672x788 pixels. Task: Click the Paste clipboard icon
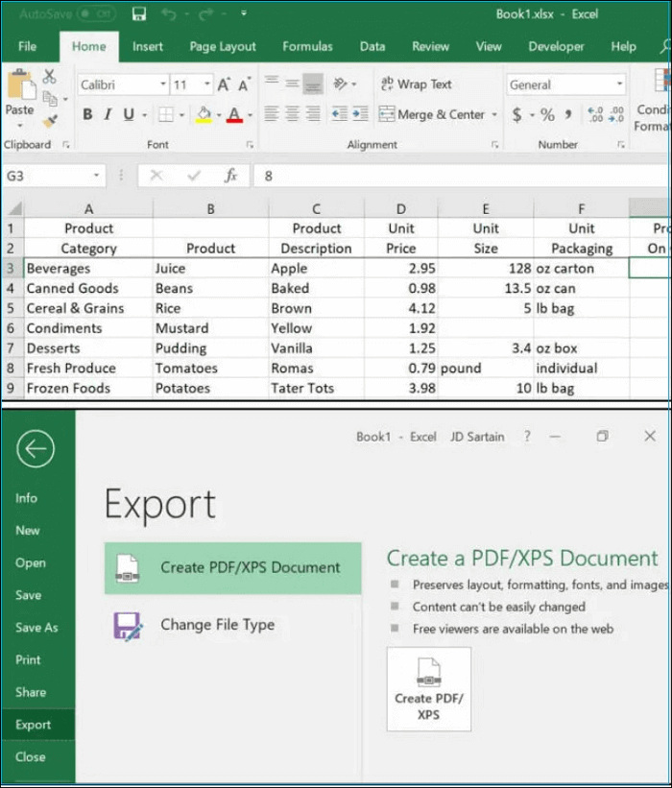[x=20, y=84]
